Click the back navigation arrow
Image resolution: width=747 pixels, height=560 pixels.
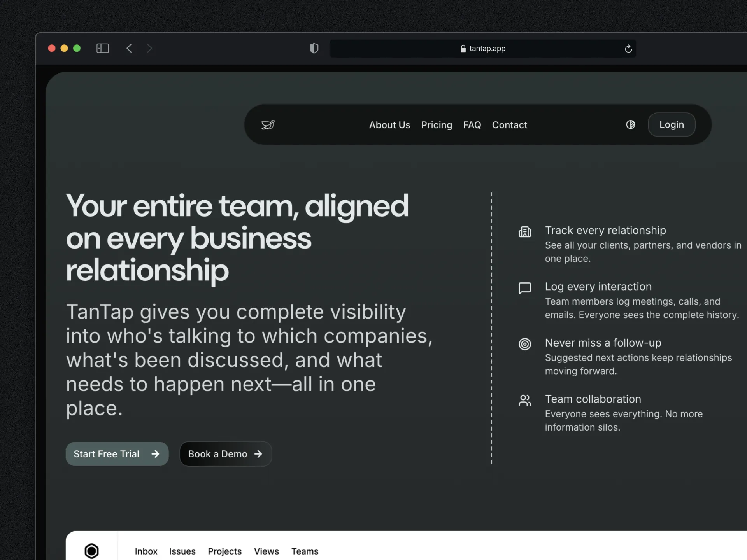(x=129, y=48)
